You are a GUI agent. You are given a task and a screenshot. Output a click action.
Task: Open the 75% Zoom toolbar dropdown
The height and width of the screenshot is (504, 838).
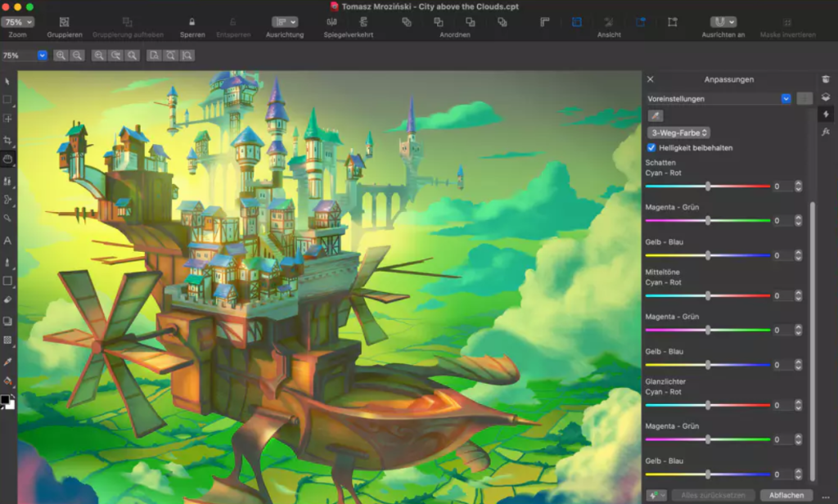coord(17,22)
